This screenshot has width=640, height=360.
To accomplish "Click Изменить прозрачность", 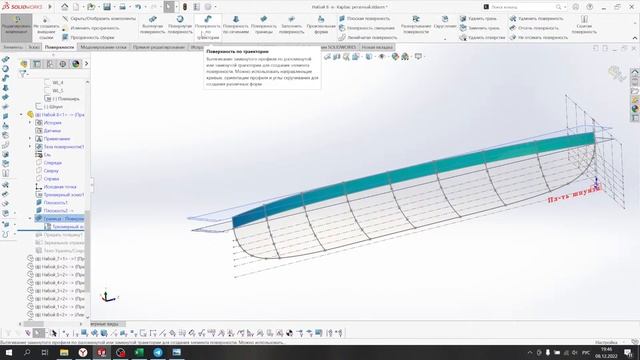I will click(x=91, y=28).
